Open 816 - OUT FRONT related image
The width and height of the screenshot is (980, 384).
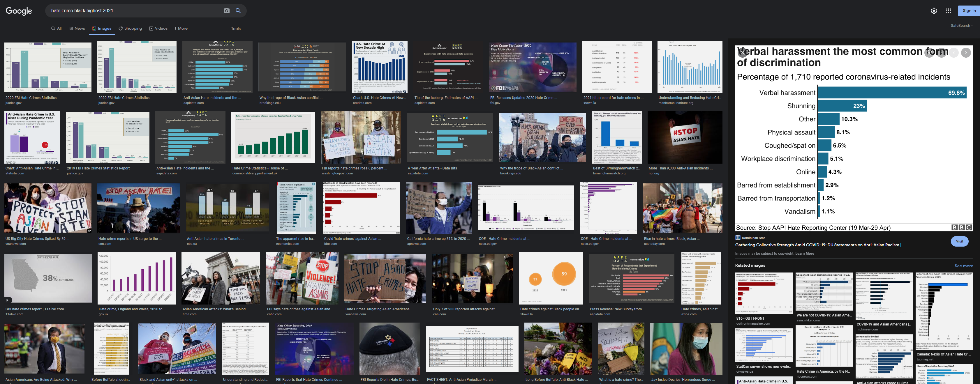pyautogui.click(x=764, y=293)
